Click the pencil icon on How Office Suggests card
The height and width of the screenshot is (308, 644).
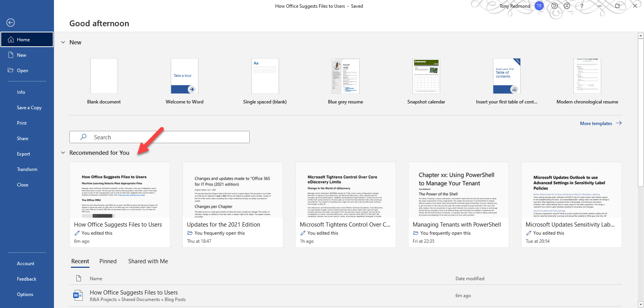(x=77, y=233)
